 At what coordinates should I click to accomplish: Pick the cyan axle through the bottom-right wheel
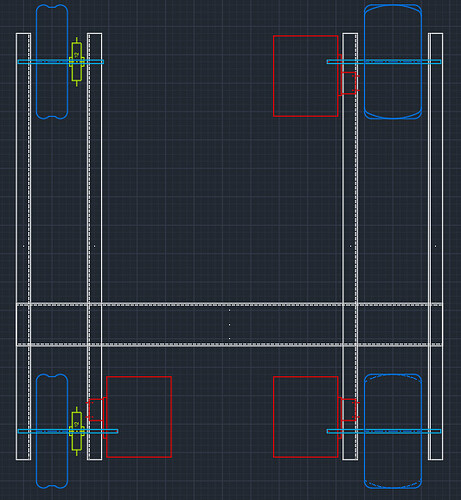click(384, 431)
